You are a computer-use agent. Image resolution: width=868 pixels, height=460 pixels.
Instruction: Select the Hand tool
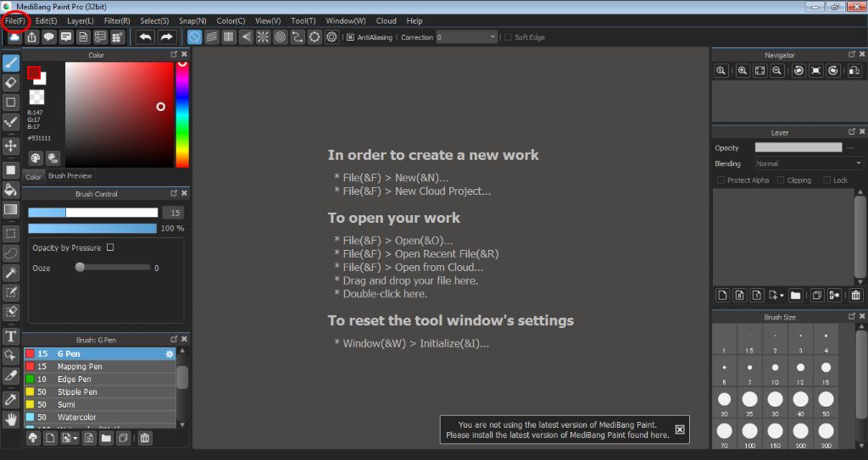tap(10, 419)
